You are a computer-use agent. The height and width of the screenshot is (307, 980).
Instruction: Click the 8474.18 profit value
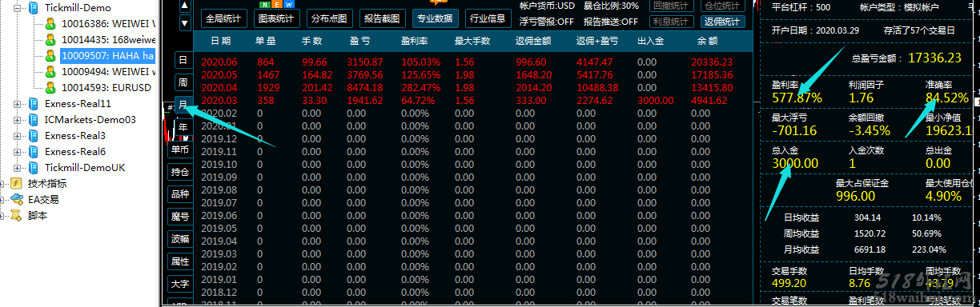(x=366, y=87)
